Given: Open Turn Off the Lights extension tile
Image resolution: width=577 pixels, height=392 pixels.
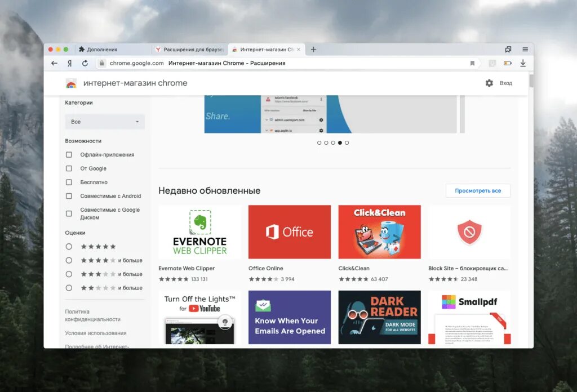Looking at the screenshot, I should pos(200,317).
